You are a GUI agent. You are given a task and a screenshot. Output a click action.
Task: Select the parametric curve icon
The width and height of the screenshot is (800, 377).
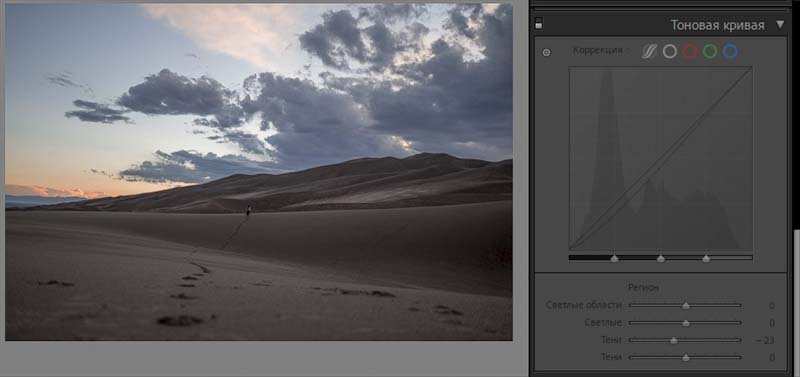(649, 52)
